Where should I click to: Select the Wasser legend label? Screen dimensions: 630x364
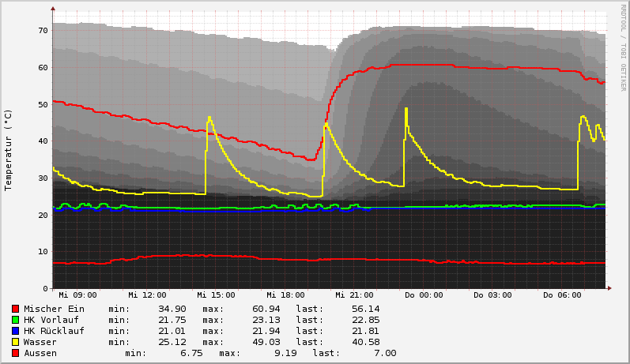point(40,342)
